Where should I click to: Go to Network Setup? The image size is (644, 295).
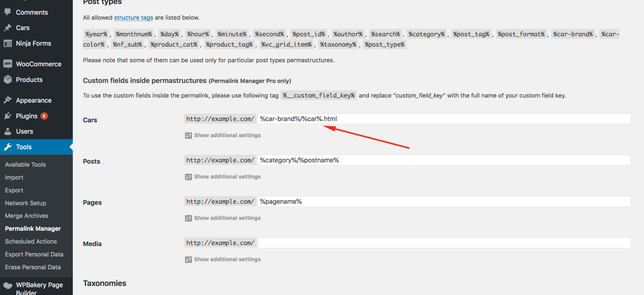[x=25, y=203]
